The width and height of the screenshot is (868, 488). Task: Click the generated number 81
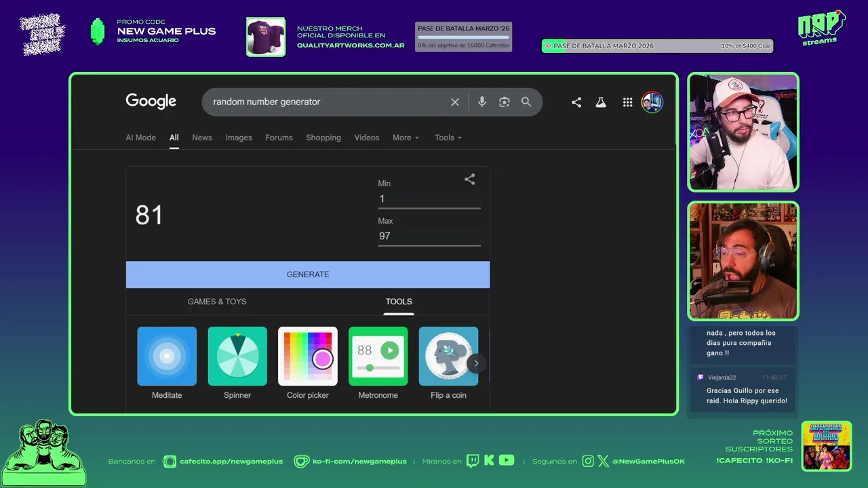pos(149,216)
